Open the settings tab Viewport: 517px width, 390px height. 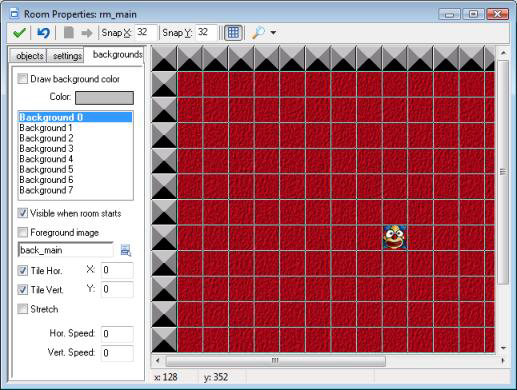point(67,56)
